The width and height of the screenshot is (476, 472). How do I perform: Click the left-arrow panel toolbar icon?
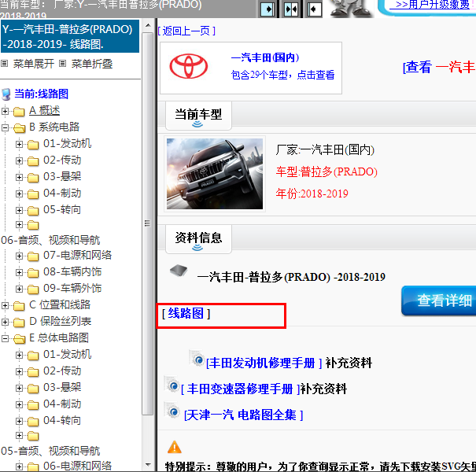click(x=314, y=9)
